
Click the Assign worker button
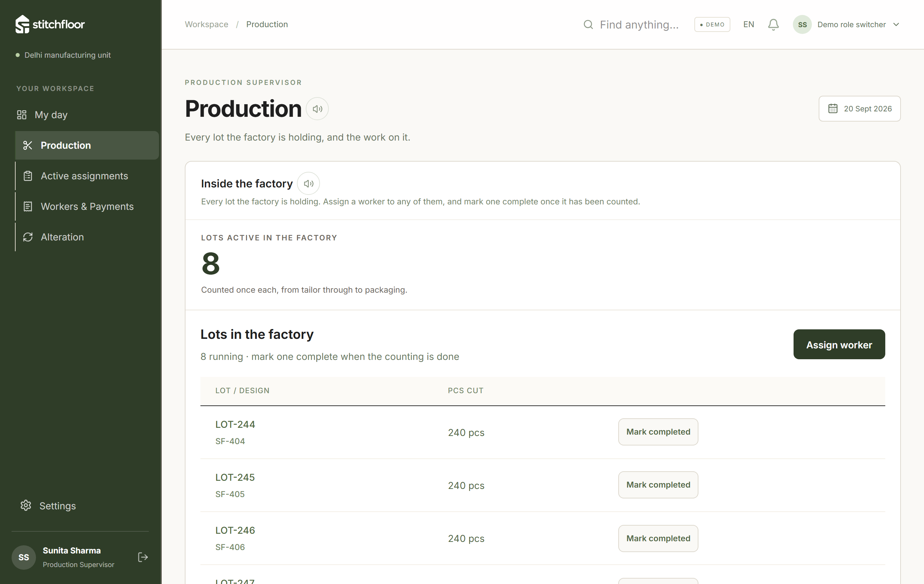tap(839, 344)
